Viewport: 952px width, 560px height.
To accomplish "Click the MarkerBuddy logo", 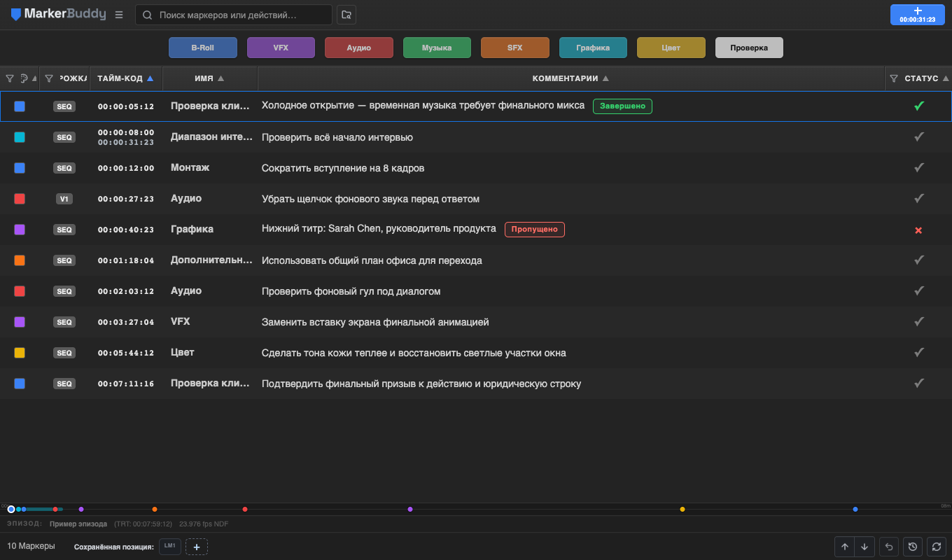I will tap(59, 15).
